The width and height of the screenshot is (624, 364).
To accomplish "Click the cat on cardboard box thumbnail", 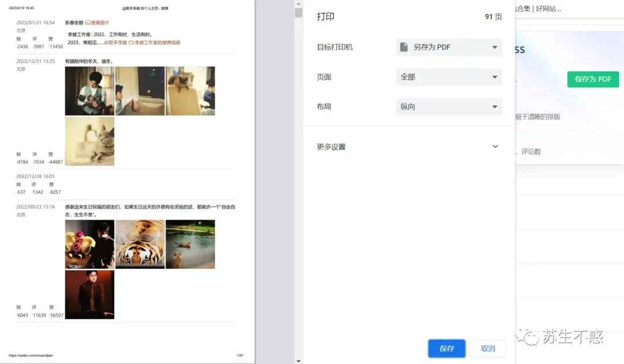I will coord(190,91).
